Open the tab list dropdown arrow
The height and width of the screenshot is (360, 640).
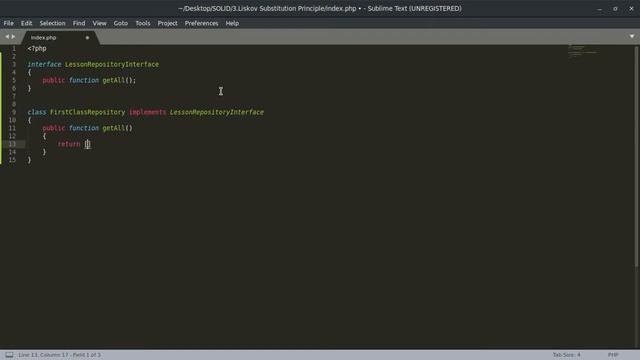(x=632, y=36)
